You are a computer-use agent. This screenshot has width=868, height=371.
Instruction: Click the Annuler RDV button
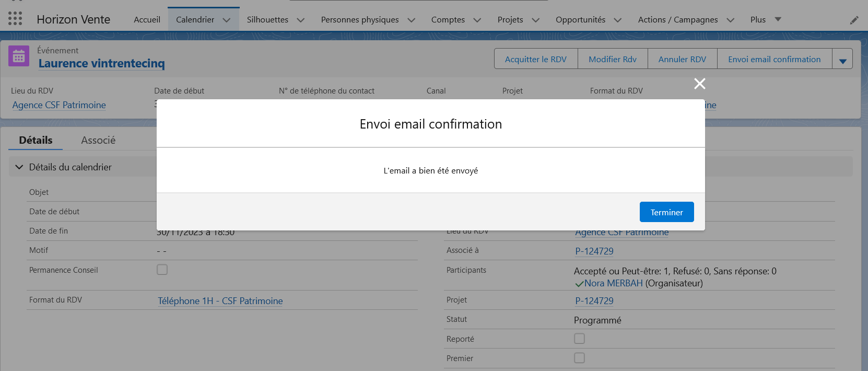tap(682, 60)
